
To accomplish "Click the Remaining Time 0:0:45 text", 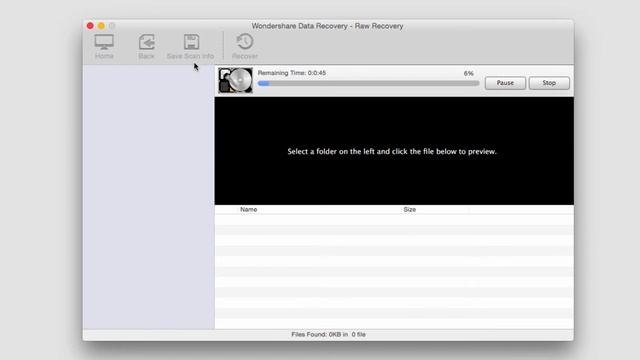I will pos(292,73).
